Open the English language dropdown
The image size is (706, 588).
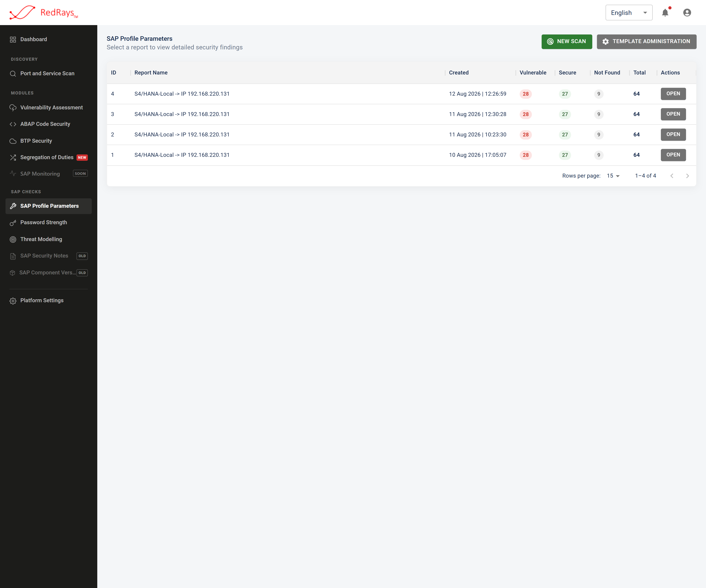coord(629,13)
